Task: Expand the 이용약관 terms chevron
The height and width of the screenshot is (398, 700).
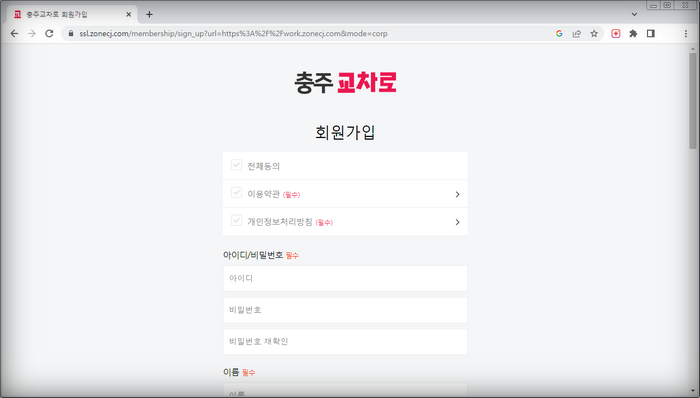Action: click(457, 194)
